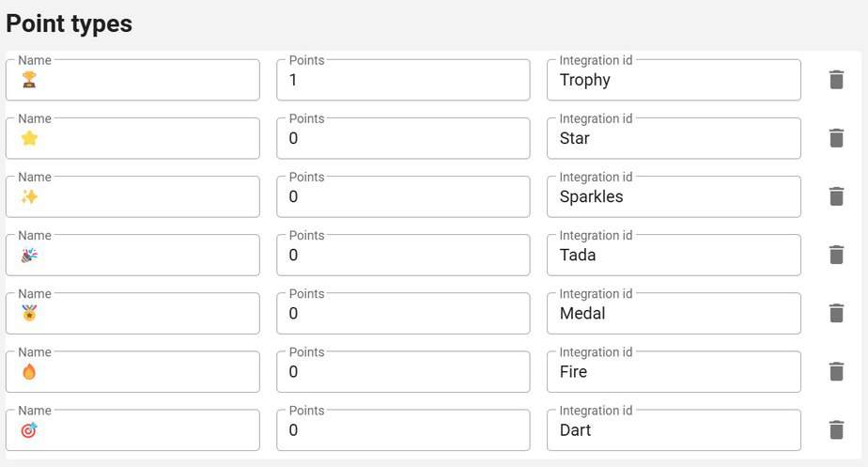Focus the Points field for Trophy

coord(403,80)
